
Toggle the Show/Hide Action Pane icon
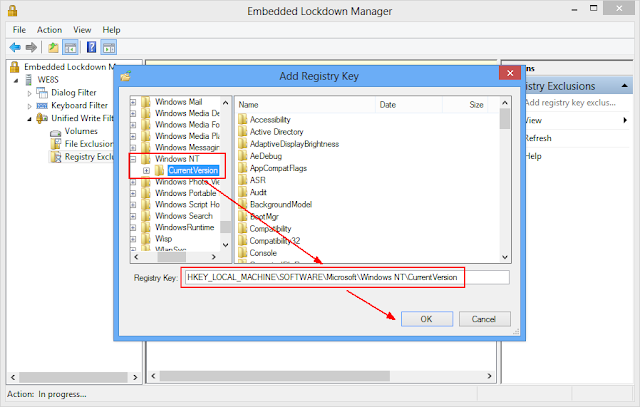tap(109, 48)
